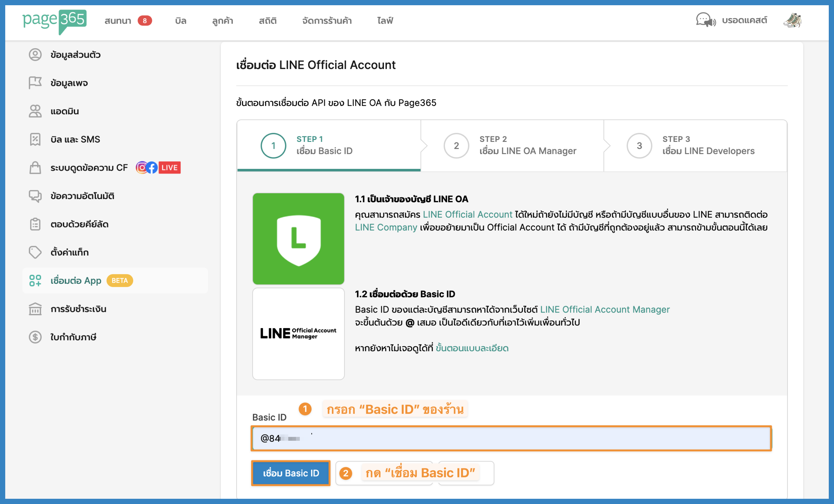Viewport: 834px width, 504px height.
Task: Click the ใบกำกับภาษี dollar icon
Action: click(x=35, y=337)
